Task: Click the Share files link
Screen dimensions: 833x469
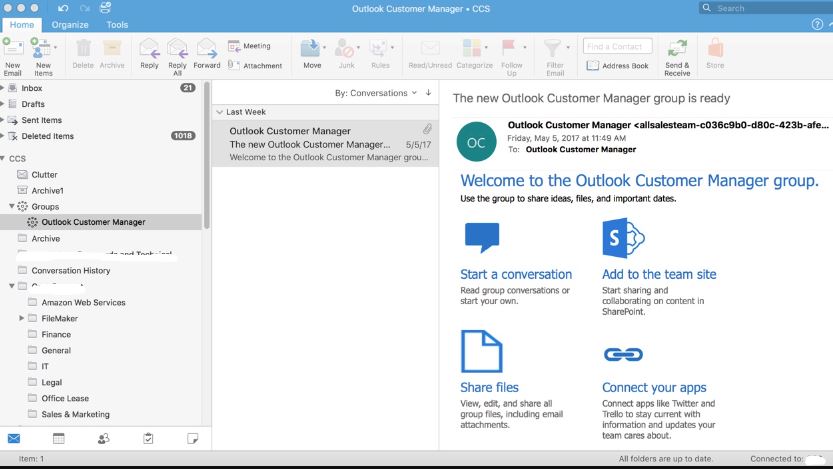Action: pos(489,387)
